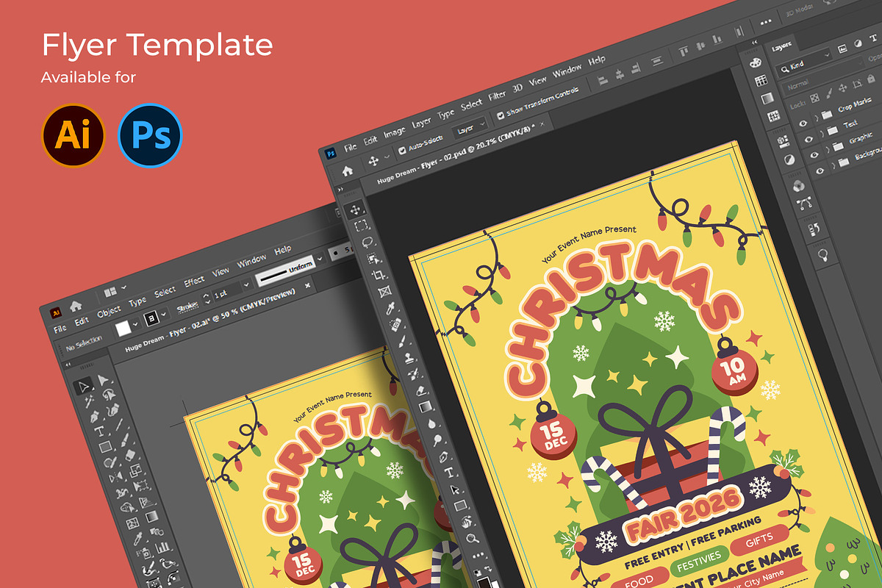Switch to Photoshop's Layers panel tab
The image size is (882, 588).
tap(782, 46)
